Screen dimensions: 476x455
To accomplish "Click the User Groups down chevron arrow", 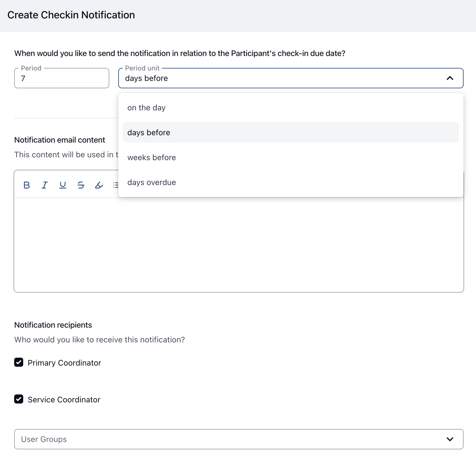I will click(x=450, y=439).
